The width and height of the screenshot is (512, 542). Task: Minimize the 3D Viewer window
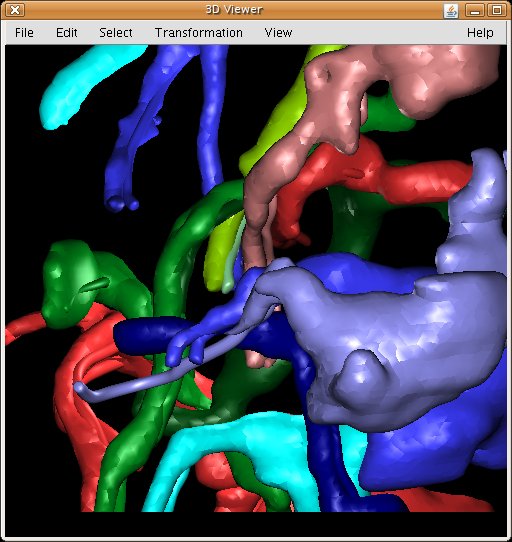[475, 10]
